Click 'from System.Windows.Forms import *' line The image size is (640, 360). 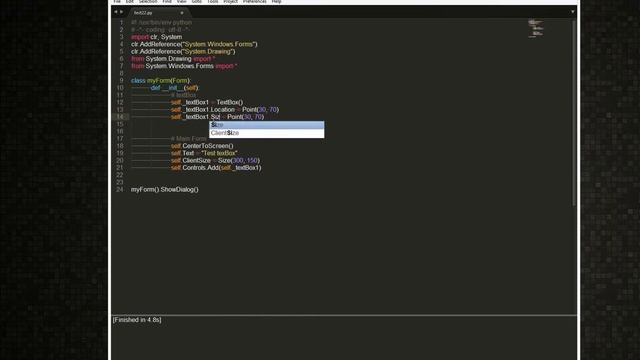tap(184, 66)
